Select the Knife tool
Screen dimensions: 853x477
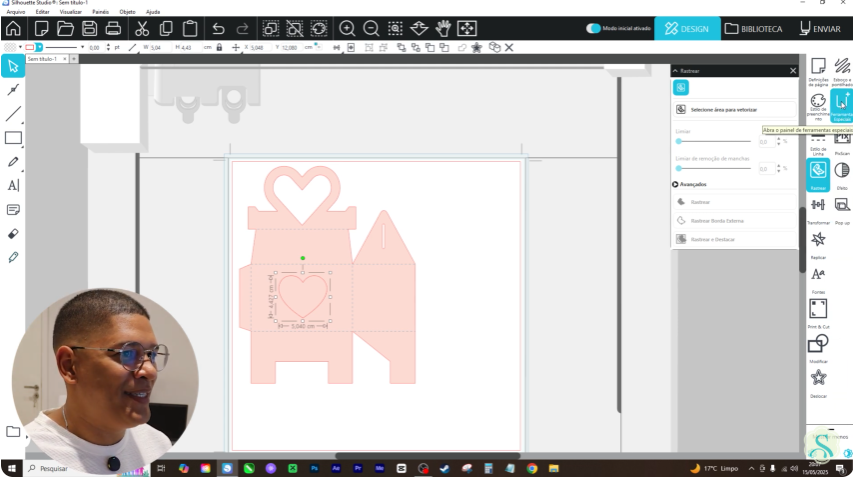click(13, 257)
